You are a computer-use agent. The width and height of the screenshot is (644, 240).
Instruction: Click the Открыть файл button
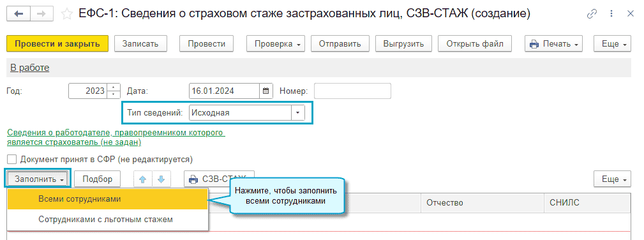[475, 43]
